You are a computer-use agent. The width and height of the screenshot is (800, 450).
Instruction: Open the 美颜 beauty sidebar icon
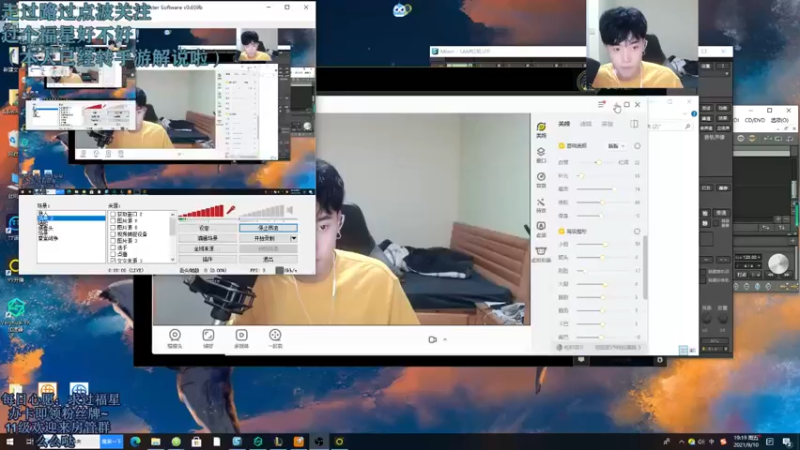pos(541,130)
